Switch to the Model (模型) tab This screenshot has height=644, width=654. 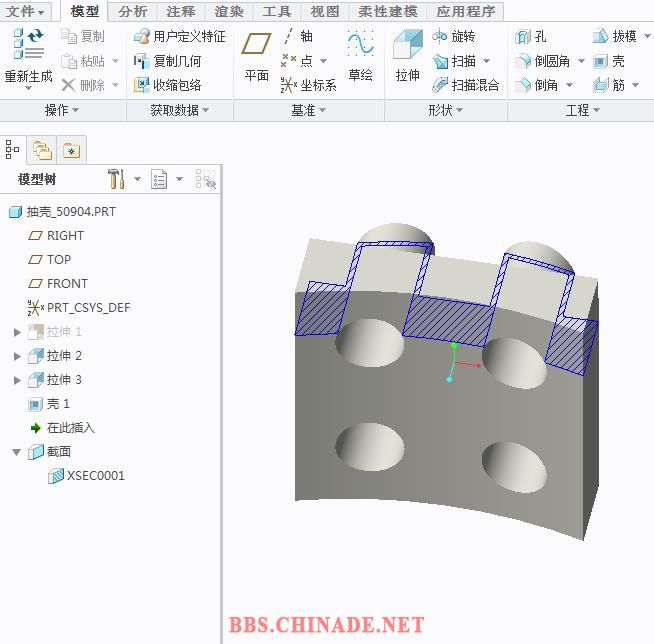pos(85,11)
